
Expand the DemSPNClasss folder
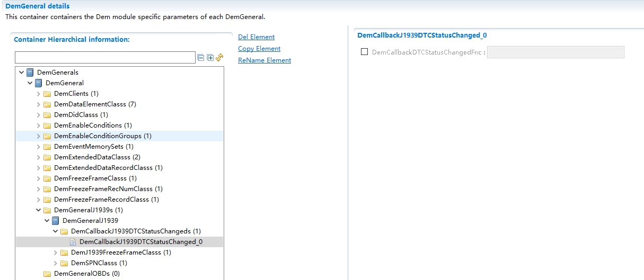pos(56,263)
